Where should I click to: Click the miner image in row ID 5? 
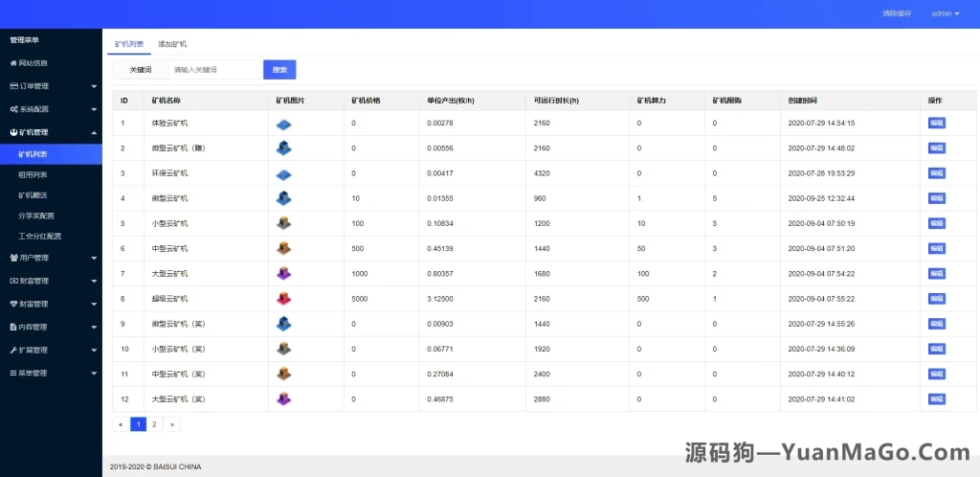pyautogui.click(x=283, y=223)
